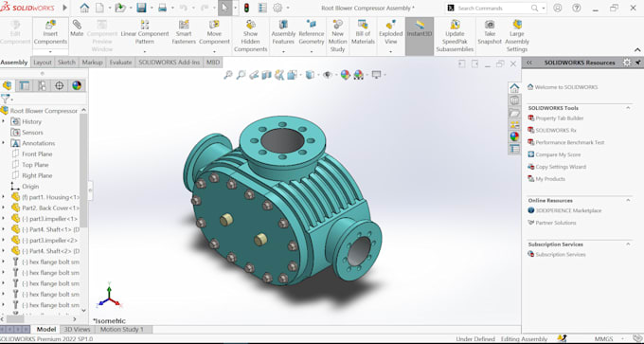Click the Rebuild traffic light icon

tap(246, 8)
